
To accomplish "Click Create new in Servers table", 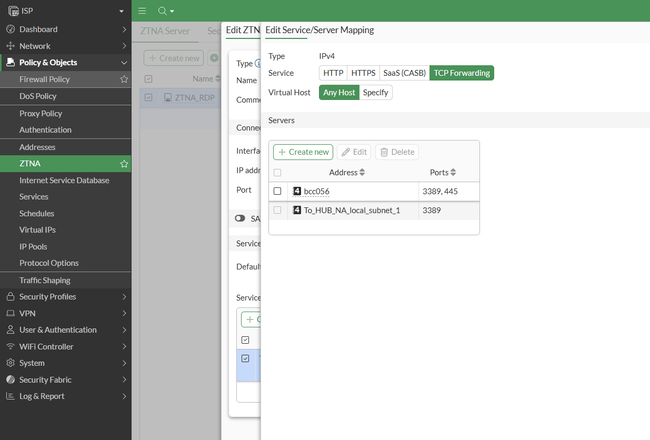I will click(x=303, y=152).
